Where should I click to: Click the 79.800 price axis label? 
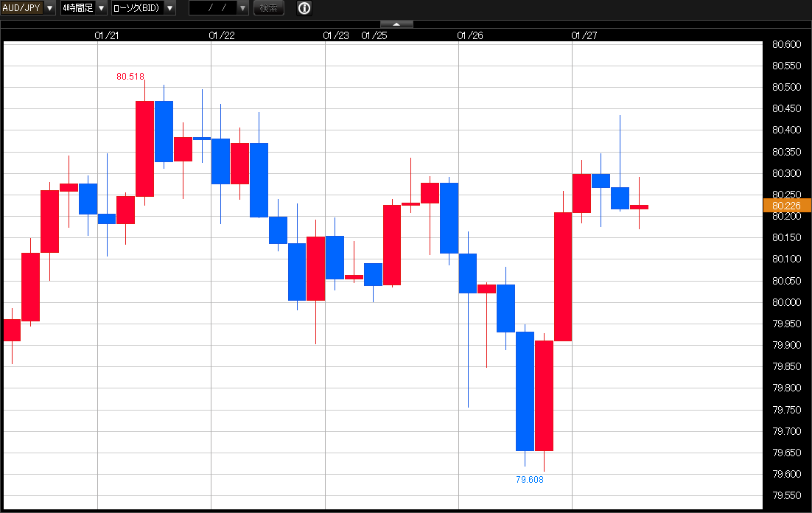[787, 388]
